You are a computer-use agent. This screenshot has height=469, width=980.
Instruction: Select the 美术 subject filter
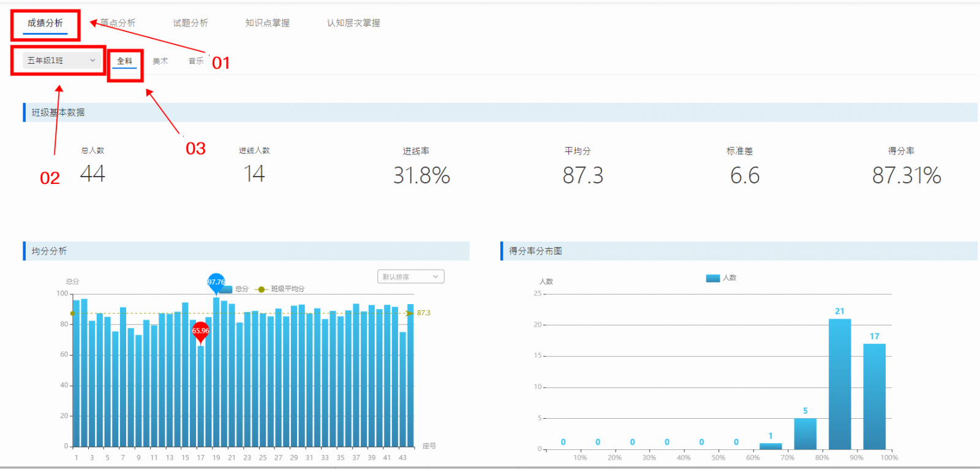160,61
